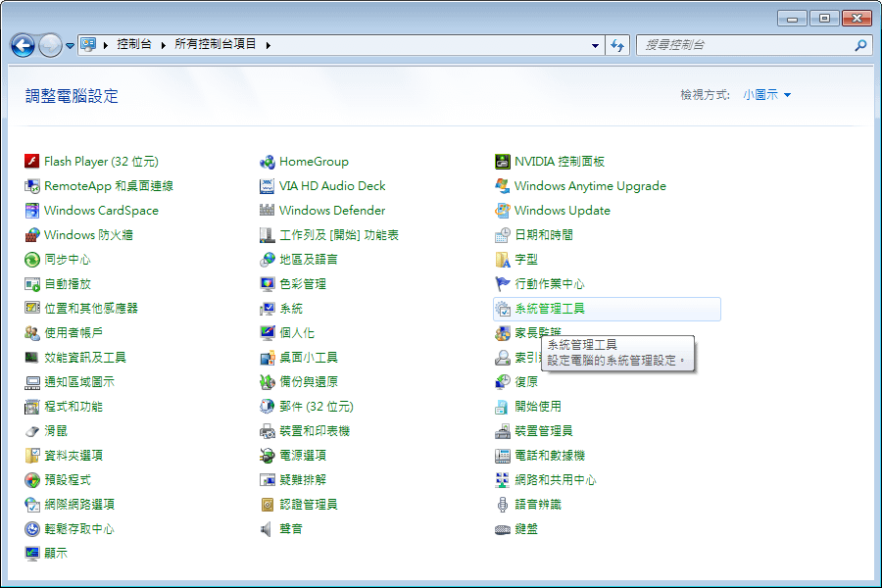Click the 控制台 breadcrumb segment
Image resolution: width=882 pixels, height=588 pixels.
pos(134,44)
